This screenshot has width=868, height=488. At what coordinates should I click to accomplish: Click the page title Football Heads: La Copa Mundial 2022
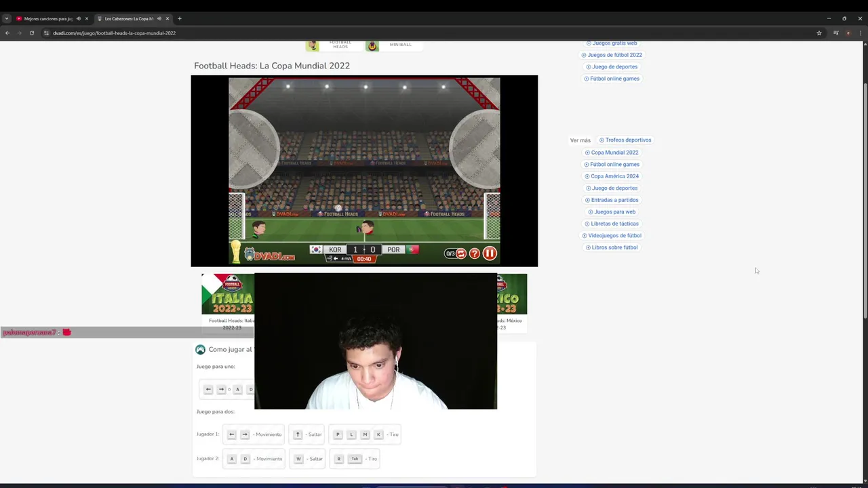tap(272, 66)
